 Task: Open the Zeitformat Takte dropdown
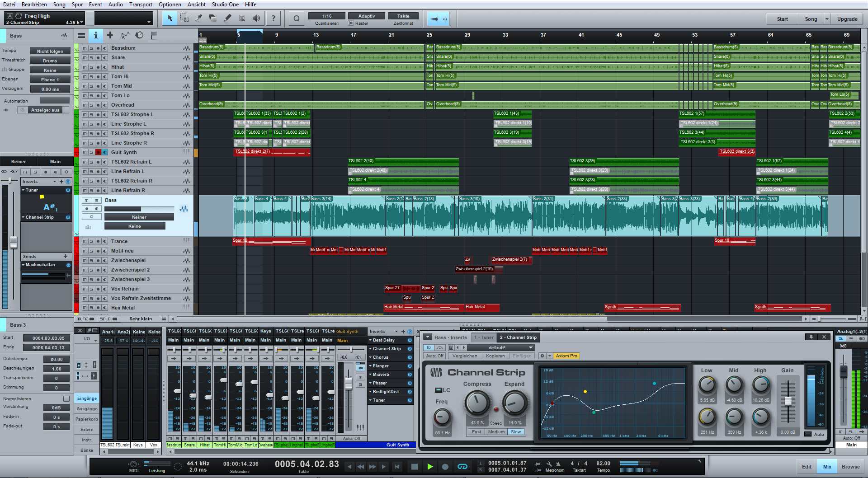click(x=403, y=16)
